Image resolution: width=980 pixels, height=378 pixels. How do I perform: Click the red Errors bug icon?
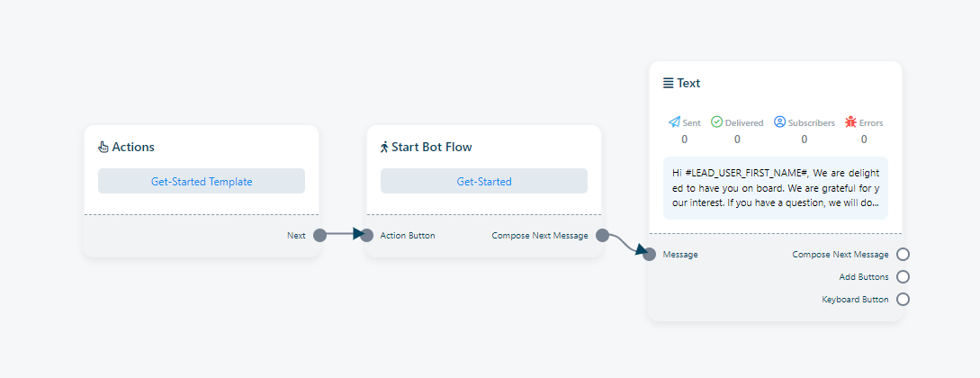point(850,122)
